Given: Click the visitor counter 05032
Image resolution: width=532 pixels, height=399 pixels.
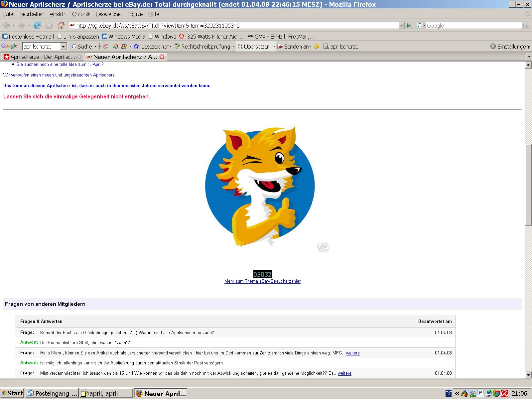Looking at the screenshot, I should 262,274.
